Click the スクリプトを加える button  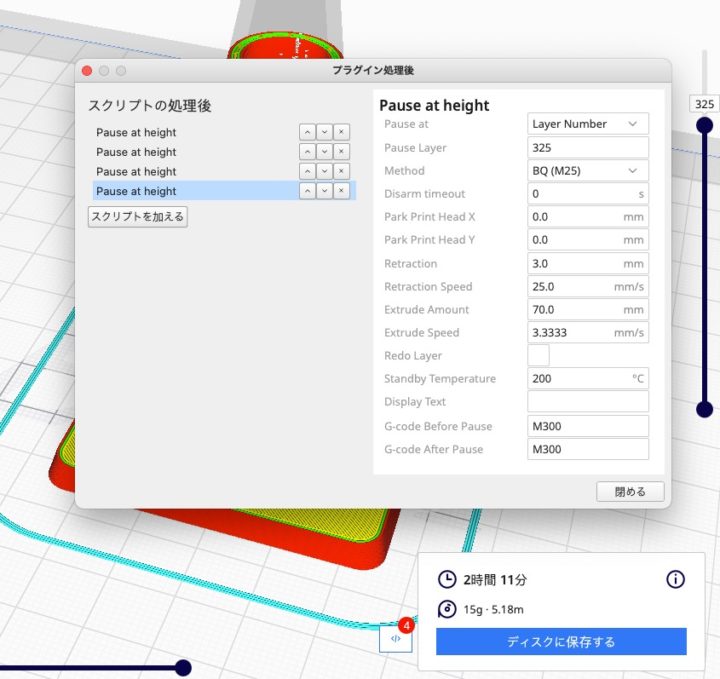[138, 216]
